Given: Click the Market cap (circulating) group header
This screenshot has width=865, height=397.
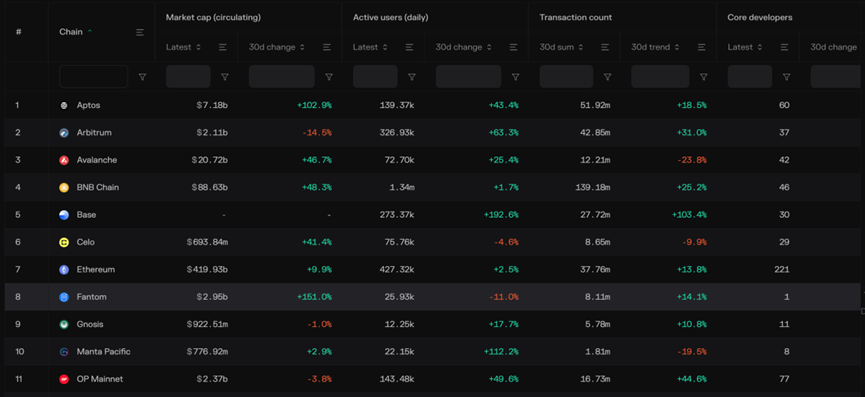Looking at the screenshot, I should click(213, 18).
